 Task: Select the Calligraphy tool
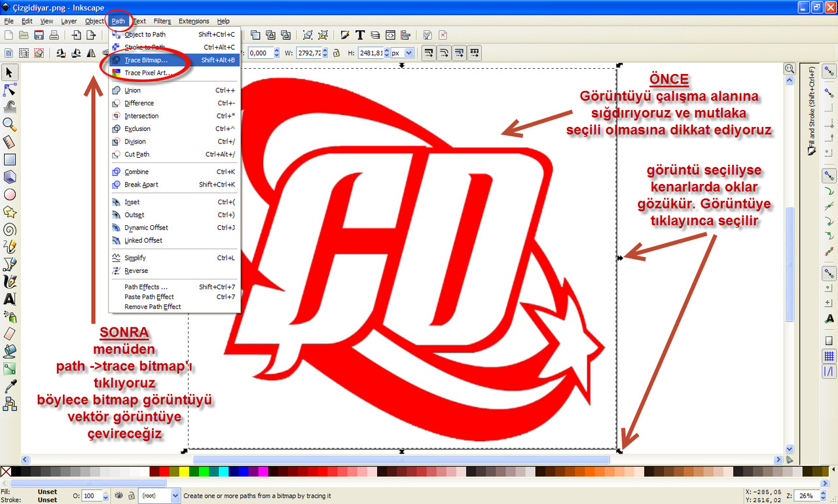(x=10, y=282)
